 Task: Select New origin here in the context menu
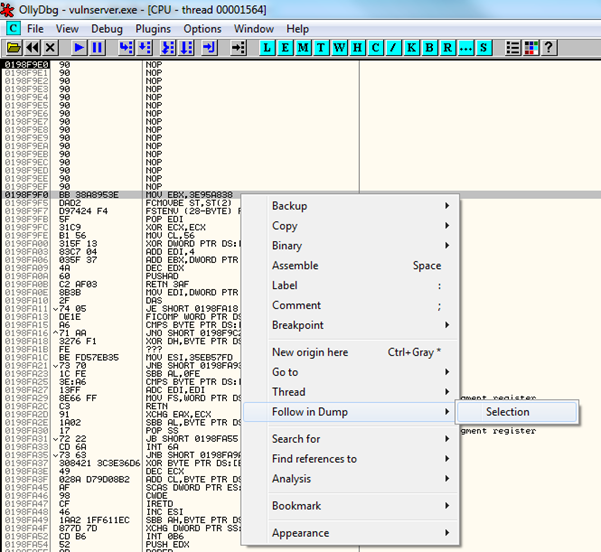click(x=310, y=352)
